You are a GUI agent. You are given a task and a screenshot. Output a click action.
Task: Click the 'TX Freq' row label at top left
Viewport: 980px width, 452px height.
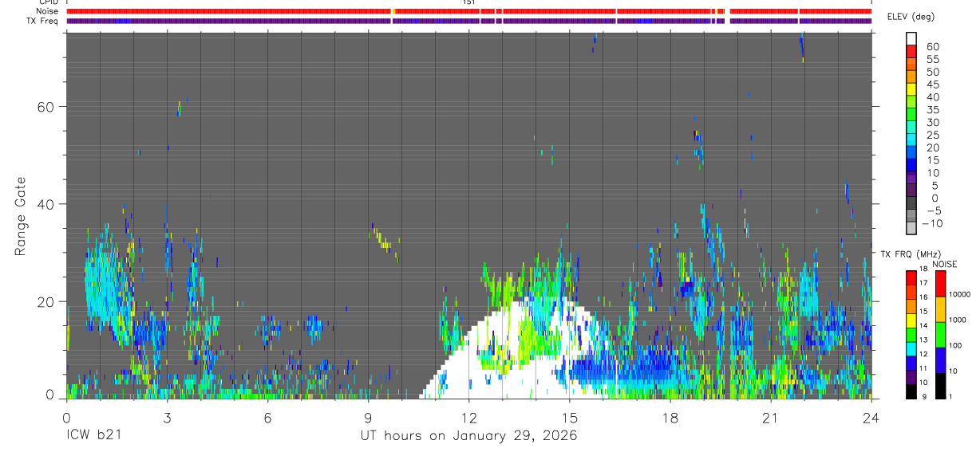pos(43,21)
